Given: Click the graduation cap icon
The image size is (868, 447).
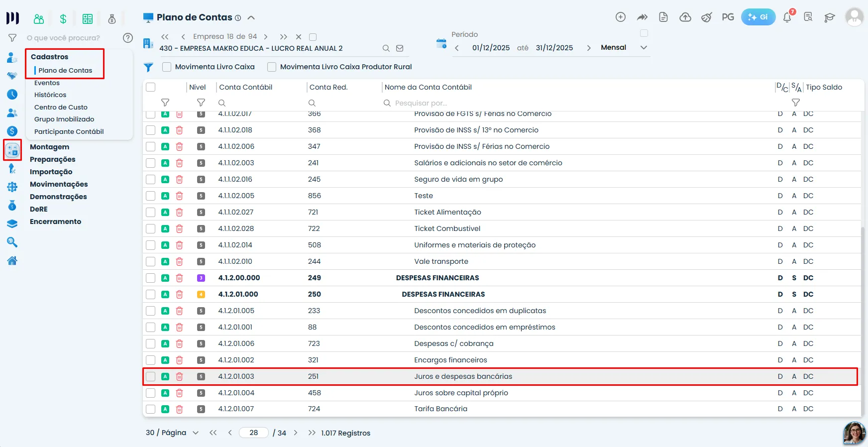Looking at the screenshot, I should [x=829, y=17].
